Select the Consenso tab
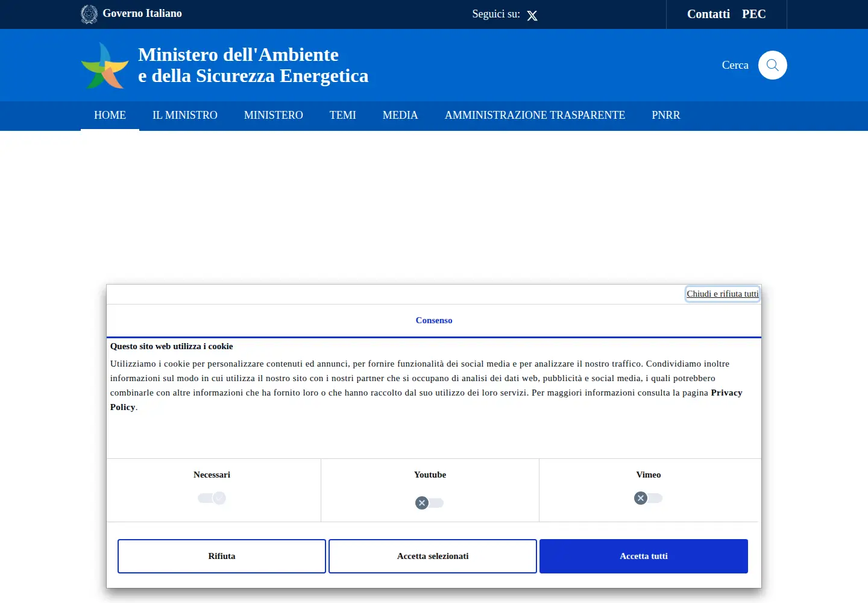Viewport: 868px width, 603px height. [x=434, y=320]
